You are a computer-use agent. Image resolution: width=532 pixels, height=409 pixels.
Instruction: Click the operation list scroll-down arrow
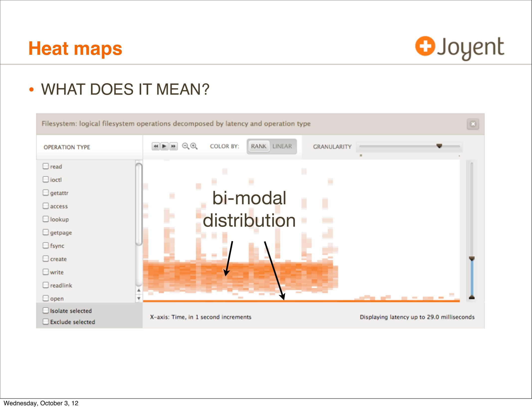tap(139, 298)
